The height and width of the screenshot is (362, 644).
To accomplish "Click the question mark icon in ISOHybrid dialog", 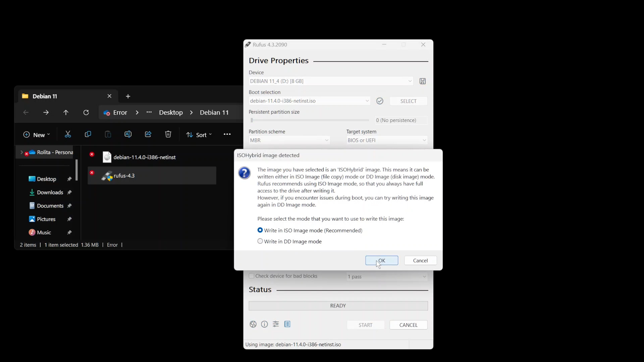I will (x=245, y=173).
